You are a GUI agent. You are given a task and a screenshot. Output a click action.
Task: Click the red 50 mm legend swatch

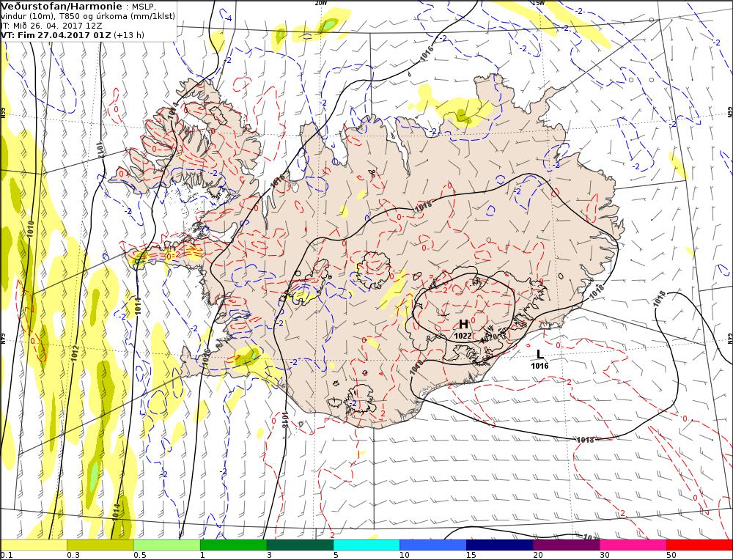[x=699, y=545]
